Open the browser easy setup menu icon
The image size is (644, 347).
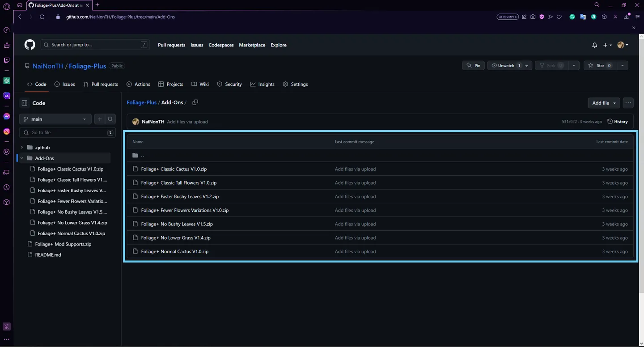[x=638, y=17]
